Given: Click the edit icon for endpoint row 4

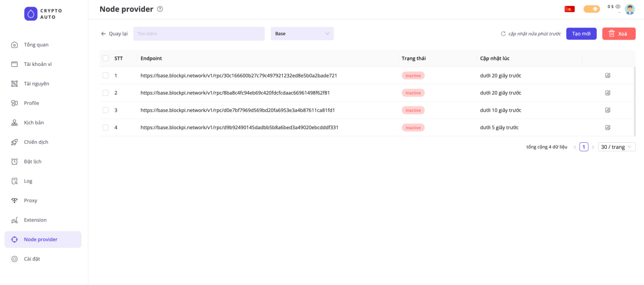Looking at the screenshot, I should point(608,128).
